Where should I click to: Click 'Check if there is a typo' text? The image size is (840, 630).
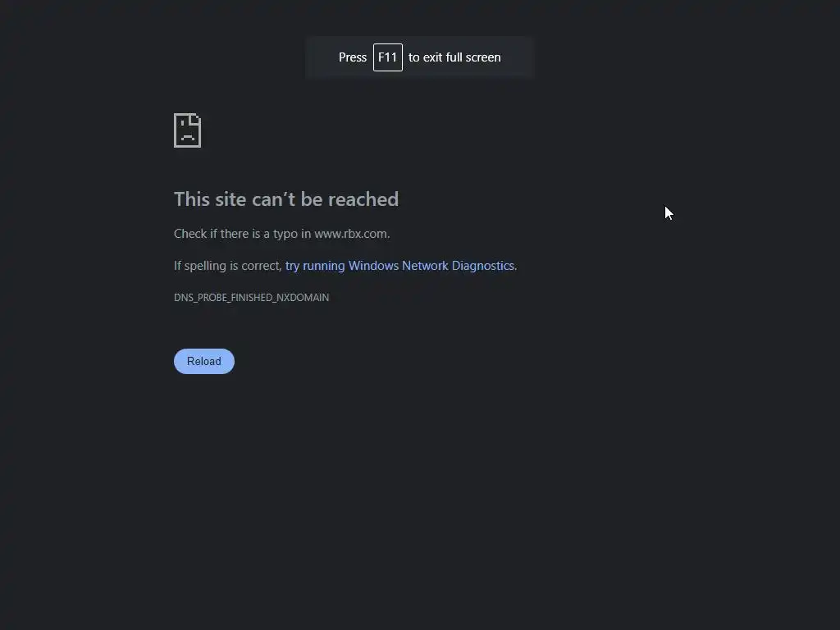tap(235, 234)
